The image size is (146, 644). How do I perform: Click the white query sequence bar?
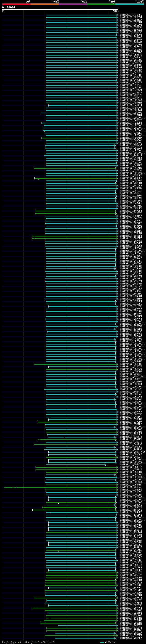click(x=60, y=9)
